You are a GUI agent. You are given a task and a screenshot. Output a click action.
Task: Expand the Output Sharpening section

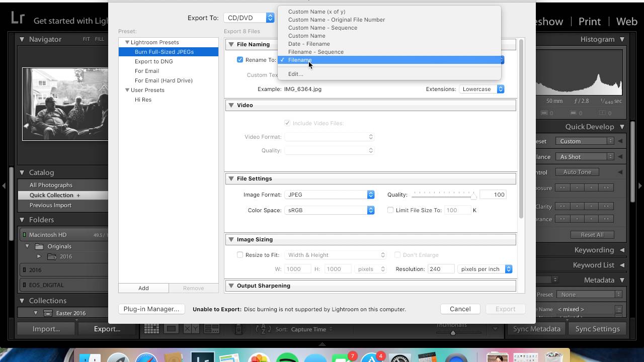click(x=231, y=286)
